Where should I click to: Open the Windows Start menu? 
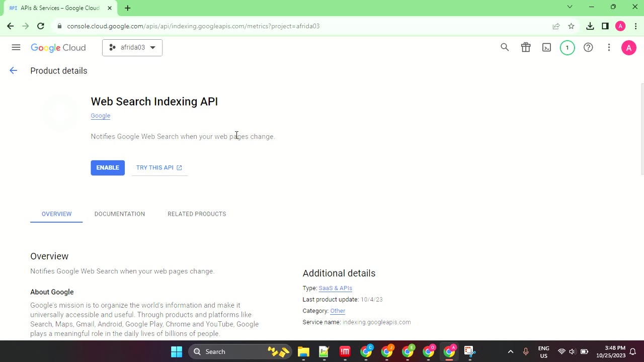(x=177, y=351)
